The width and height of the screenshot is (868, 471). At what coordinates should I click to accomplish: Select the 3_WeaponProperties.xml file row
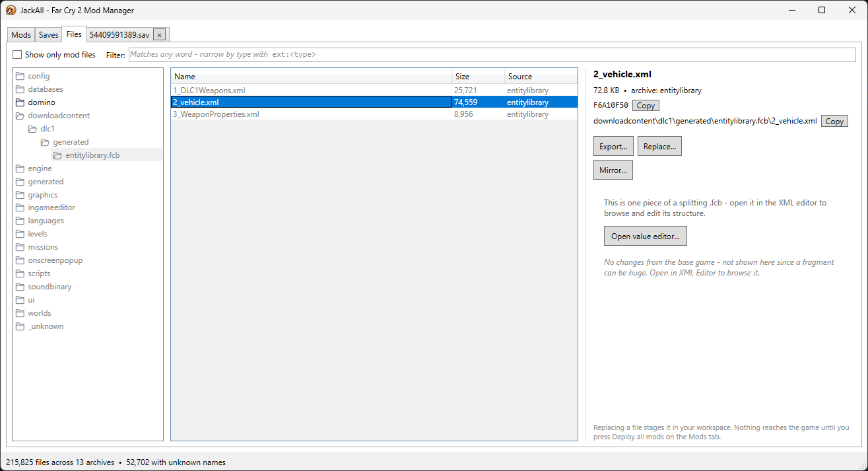click(374, 114)
